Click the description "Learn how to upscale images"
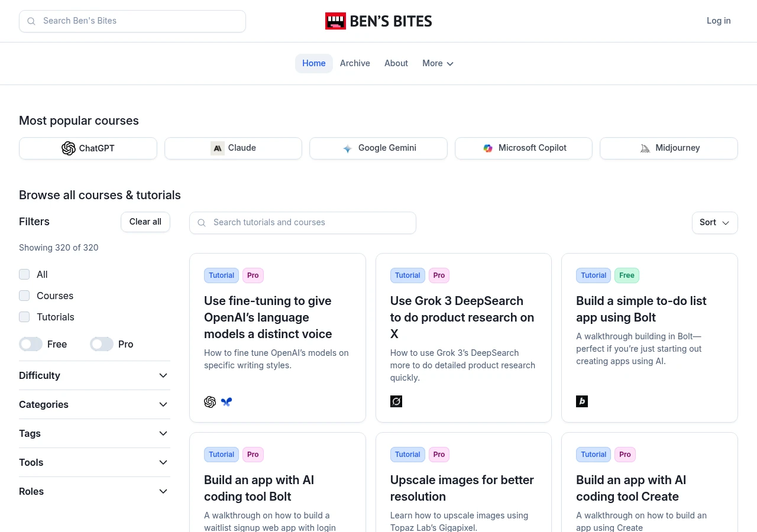This screenshot has height=532, width=757. pyautogui.click(x=459, y=521)
